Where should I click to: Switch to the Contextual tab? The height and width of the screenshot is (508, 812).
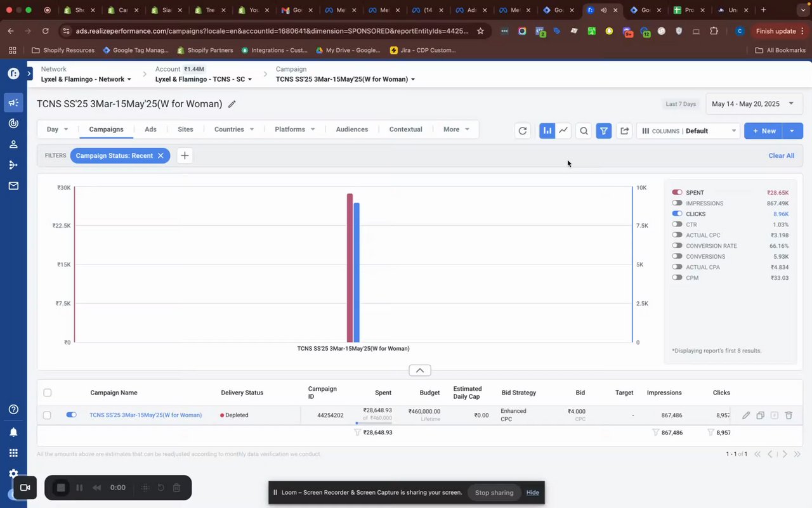[x=405, y=129]
